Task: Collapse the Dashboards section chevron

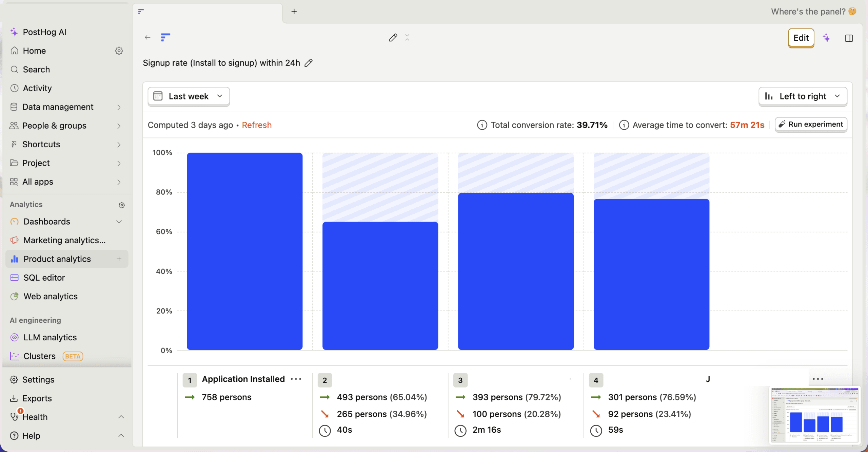Action: tap(119, 222)
